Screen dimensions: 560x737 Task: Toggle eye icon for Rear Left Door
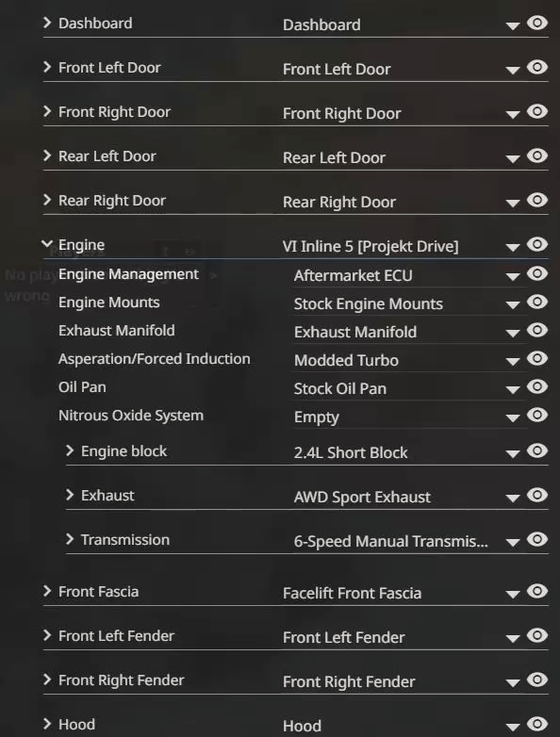click(537, 156)
